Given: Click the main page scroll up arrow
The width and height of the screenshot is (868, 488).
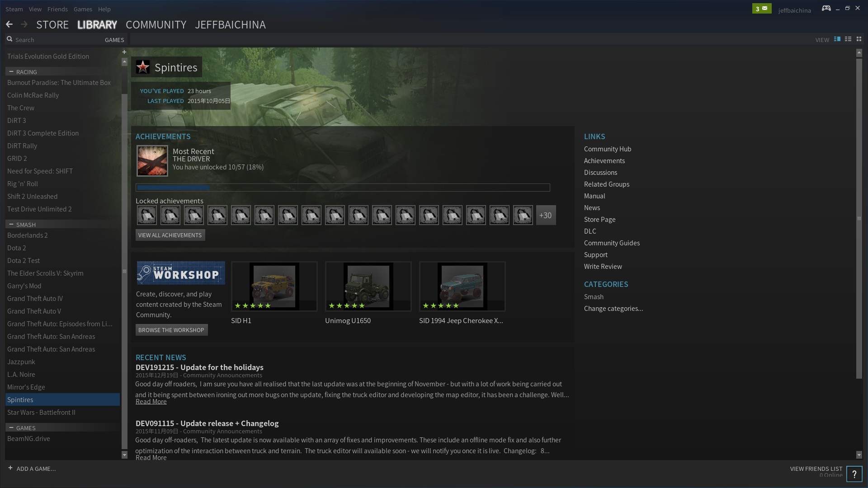Looking at the screenshot, I should click(859, 53).
